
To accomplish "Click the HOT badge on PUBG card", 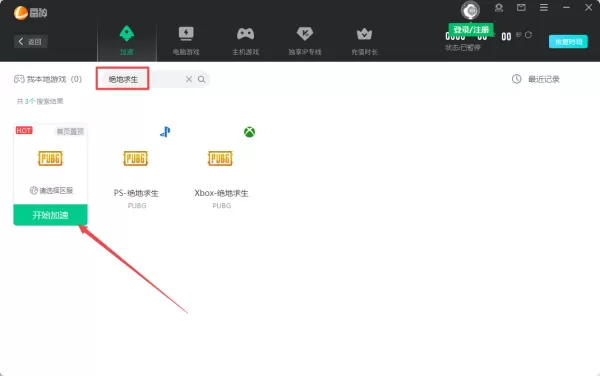I will coord(24,130).
